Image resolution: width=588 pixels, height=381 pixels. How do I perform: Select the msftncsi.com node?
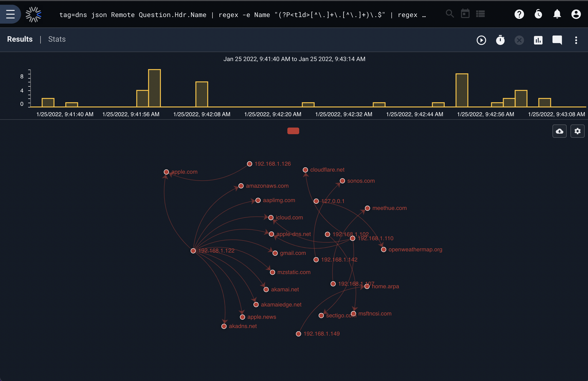click(x=353, y=314)
